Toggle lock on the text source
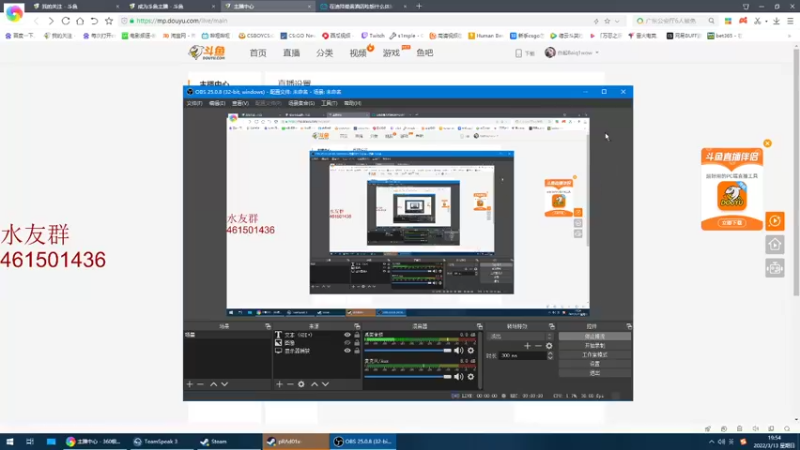Image resolution: width=800 pixels, height=450 pixels. click(x=357, y=335)
